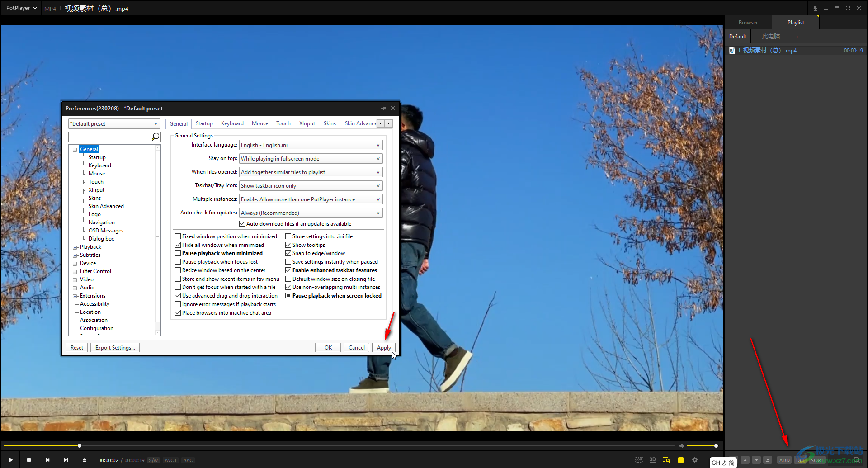Image resolution: width=868 pixels, height=468 pixels.
Task: Switch to the Keyboard tab
Action: point(232,123)
